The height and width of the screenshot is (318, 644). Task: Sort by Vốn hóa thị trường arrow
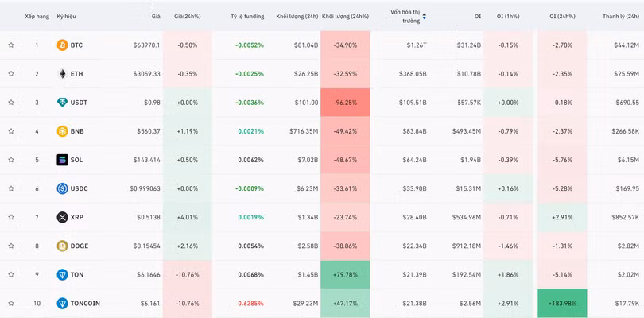(424, 16)
